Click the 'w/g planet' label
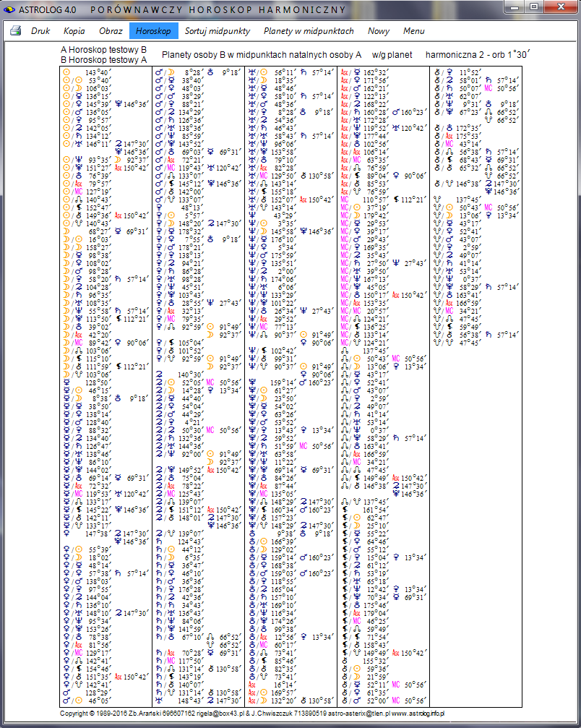 [392, 55]
